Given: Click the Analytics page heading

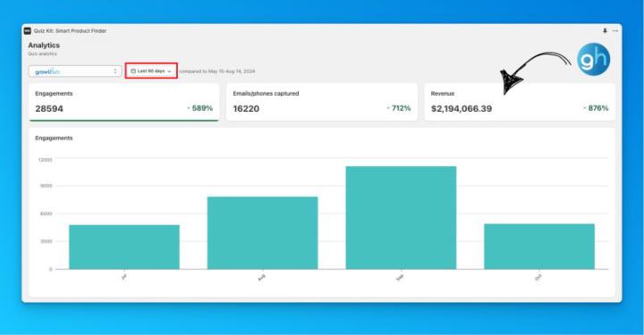Looking at the screenshot, I should (44, 45).
